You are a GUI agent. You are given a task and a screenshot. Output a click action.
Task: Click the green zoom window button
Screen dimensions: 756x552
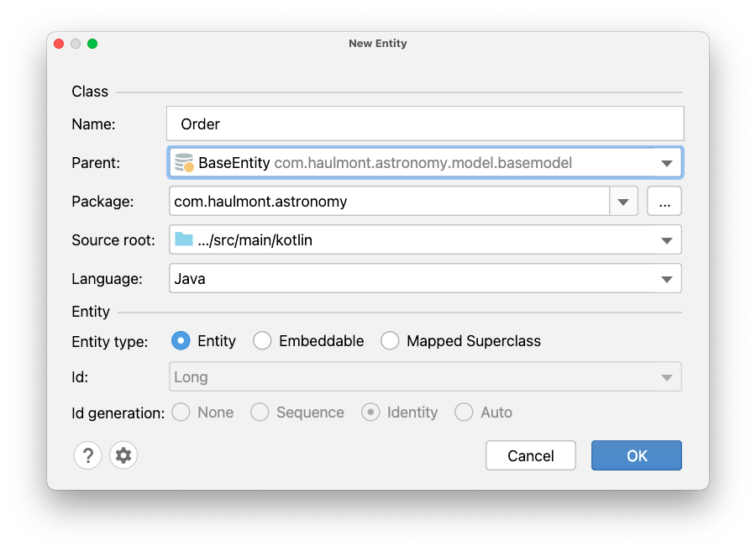pos(92,44)
